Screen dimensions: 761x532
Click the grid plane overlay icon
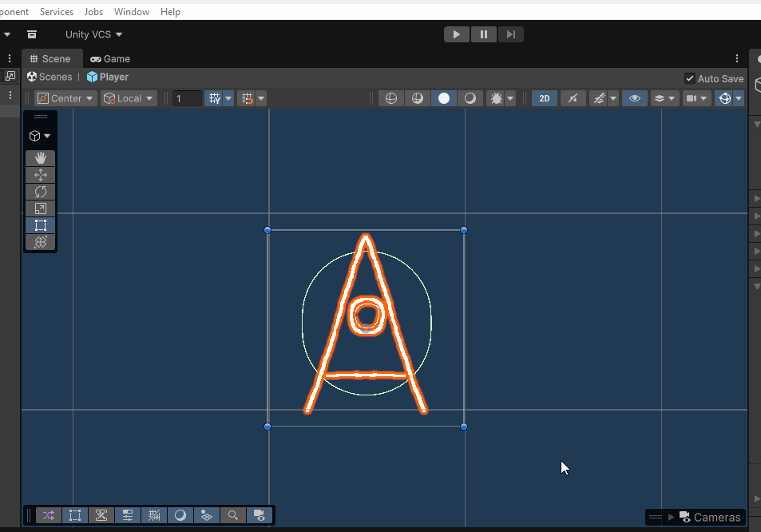pos(206,515)
